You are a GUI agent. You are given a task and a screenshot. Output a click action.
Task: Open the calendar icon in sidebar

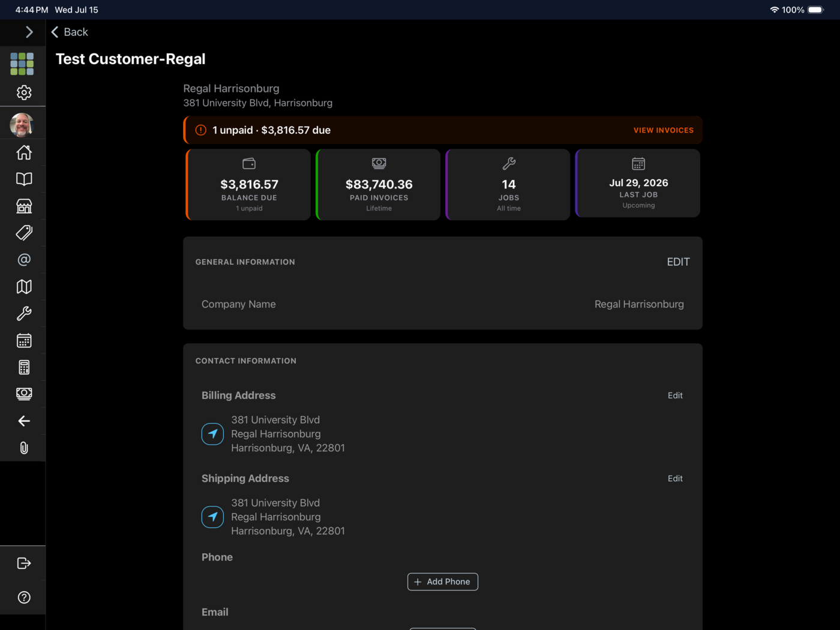(x=24, y=340)
